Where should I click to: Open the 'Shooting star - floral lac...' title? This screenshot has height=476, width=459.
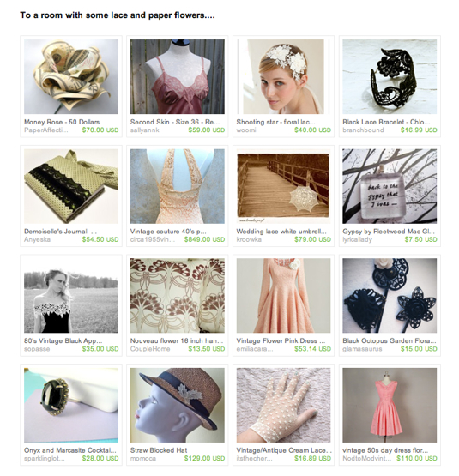pyautogui.click(x=275, y=122)
